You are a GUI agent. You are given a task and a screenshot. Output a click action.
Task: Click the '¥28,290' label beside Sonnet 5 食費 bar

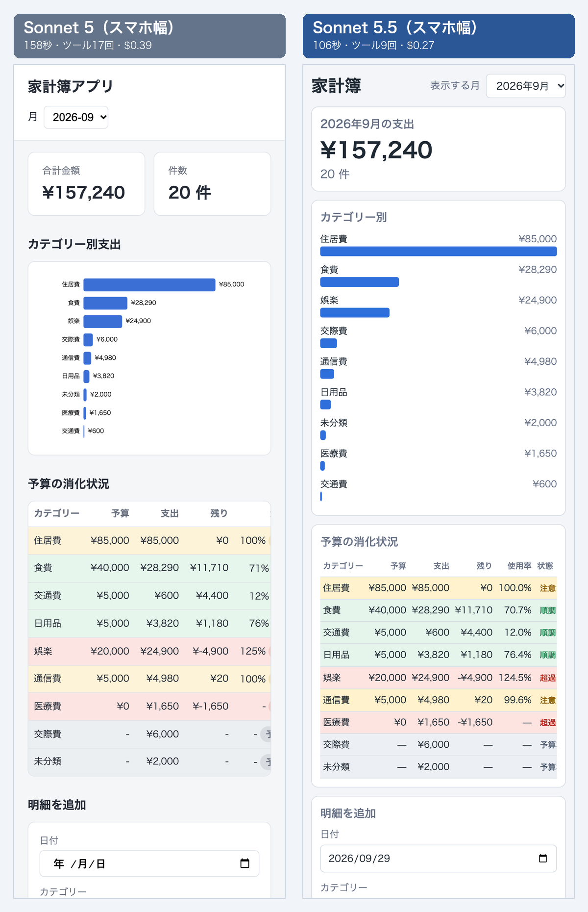[144, 303]
